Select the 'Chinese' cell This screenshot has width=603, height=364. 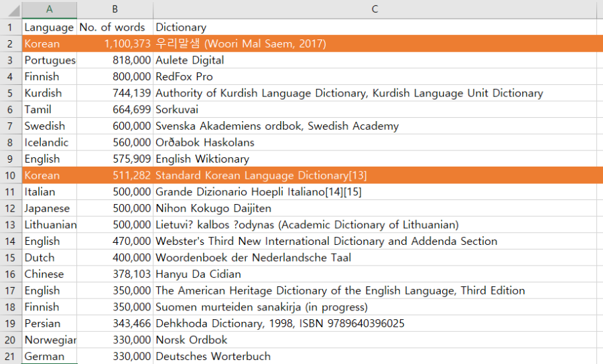coord(49,274)
